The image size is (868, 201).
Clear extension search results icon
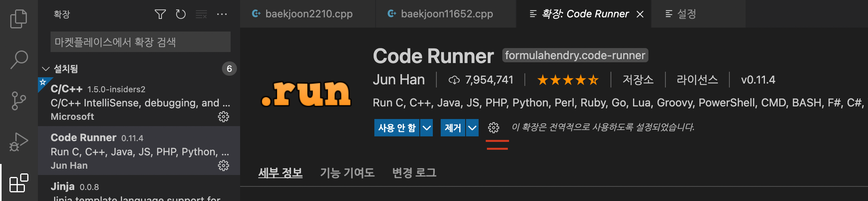pyautogui.click(x=201, y=15)
